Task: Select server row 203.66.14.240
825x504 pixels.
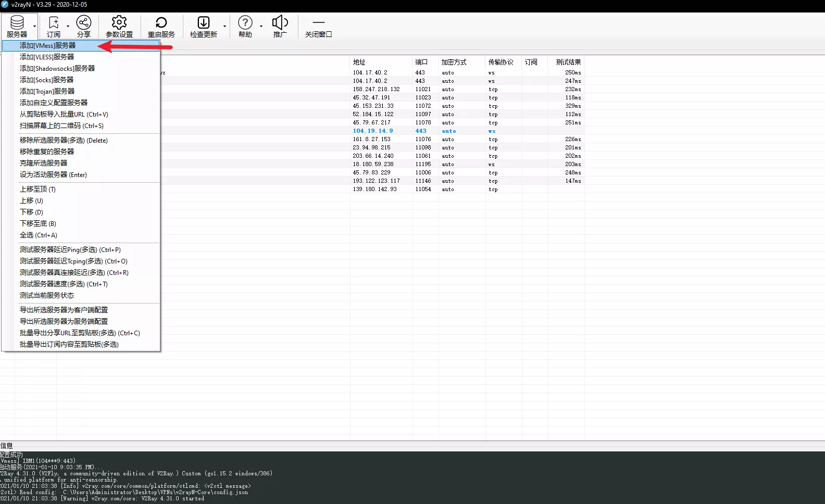Action: tap(372, 156)
